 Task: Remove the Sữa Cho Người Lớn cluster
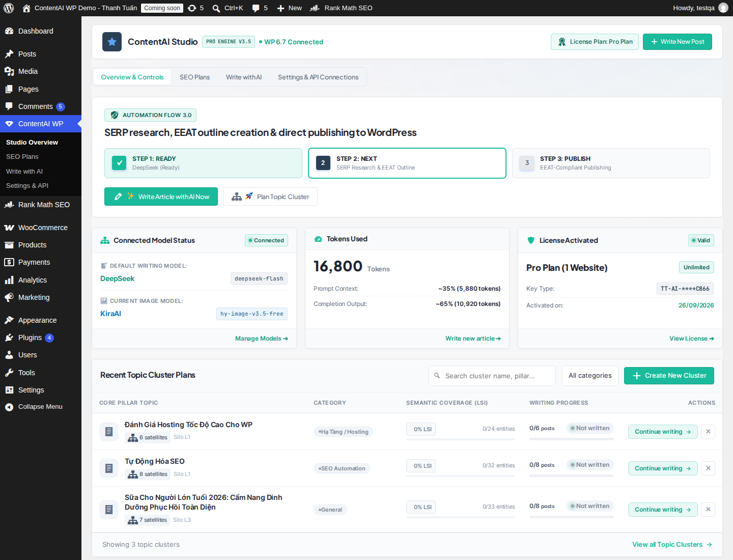708,510
